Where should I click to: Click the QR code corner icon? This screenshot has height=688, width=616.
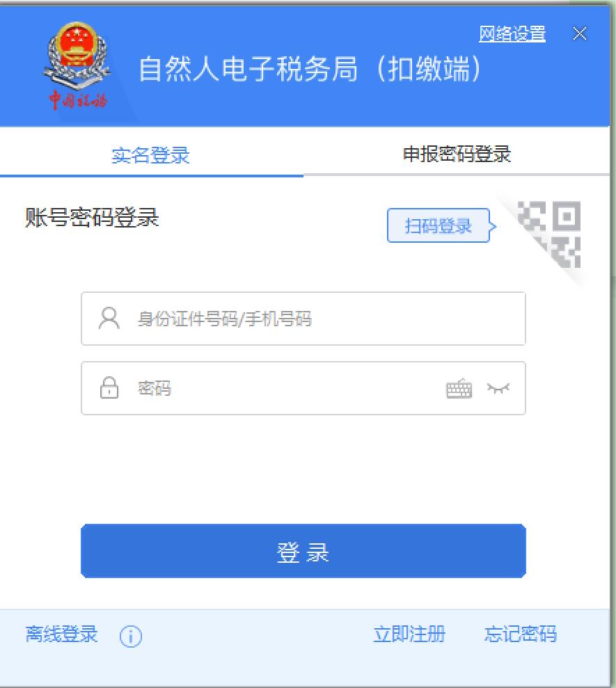548,234
